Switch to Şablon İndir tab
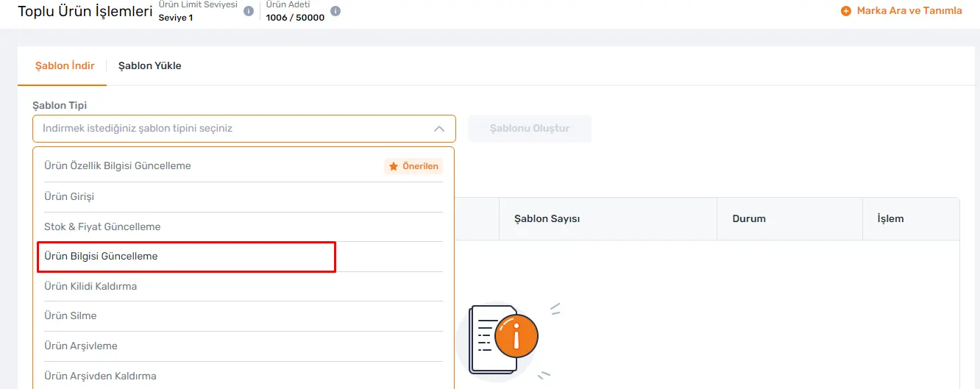 (x=65, y=65)
